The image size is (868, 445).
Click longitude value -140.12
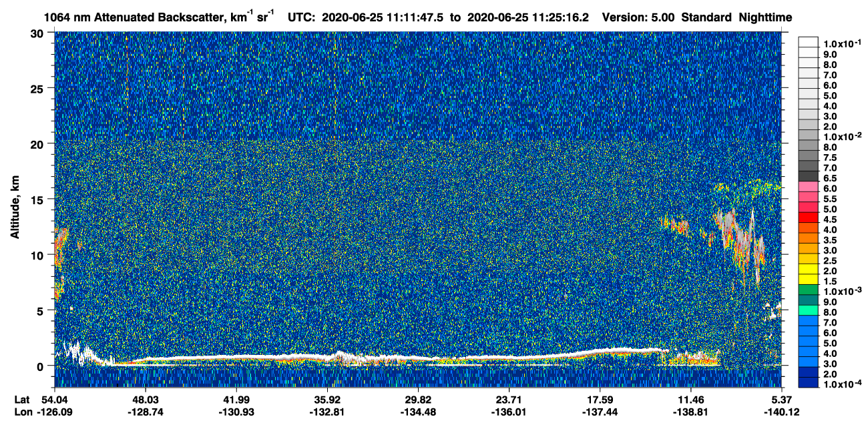click(781, 412)
